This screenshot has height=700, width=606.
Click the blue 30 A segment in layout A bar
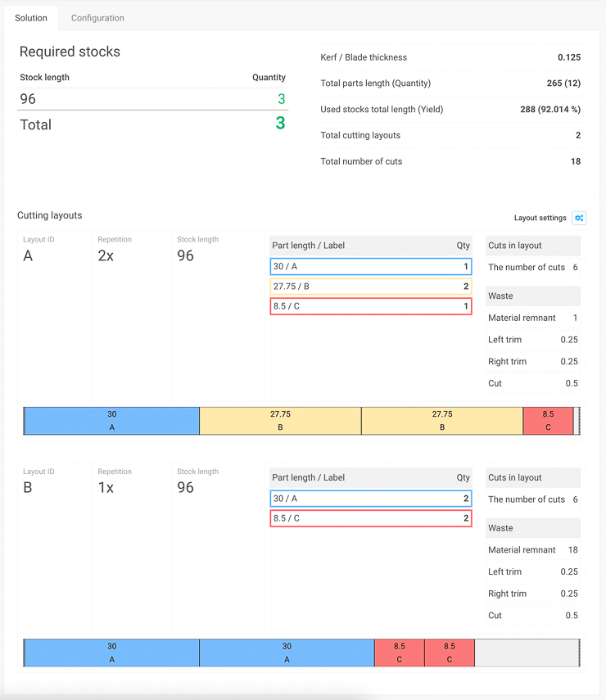[x=112, y=421]
